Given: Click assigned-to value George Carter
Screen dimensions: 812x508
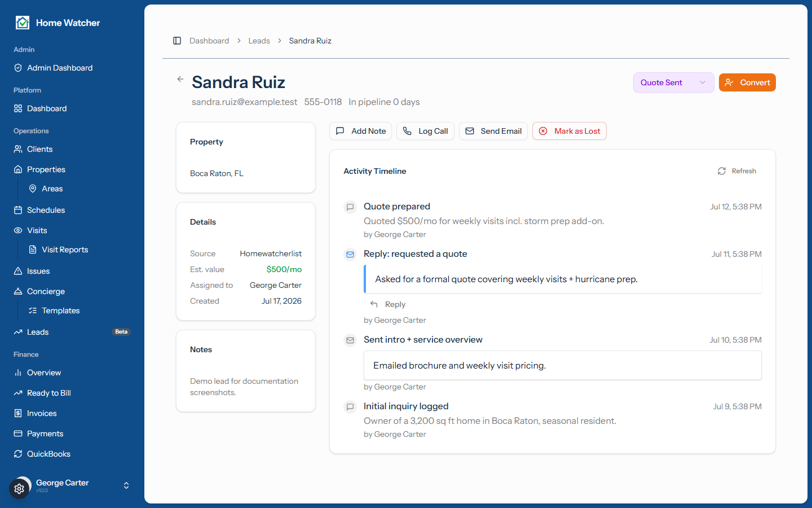Looking at the screenshot, I should point(276,285).
